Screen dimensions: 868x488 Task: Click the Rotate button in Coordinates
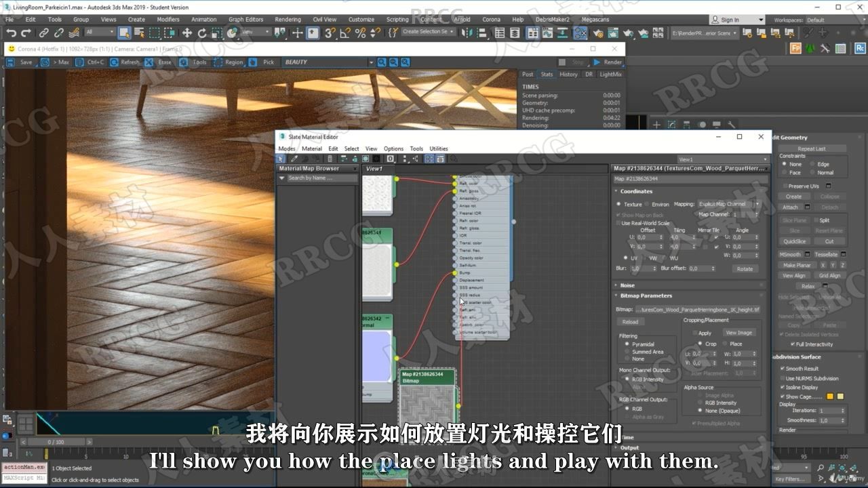[745, 269]
